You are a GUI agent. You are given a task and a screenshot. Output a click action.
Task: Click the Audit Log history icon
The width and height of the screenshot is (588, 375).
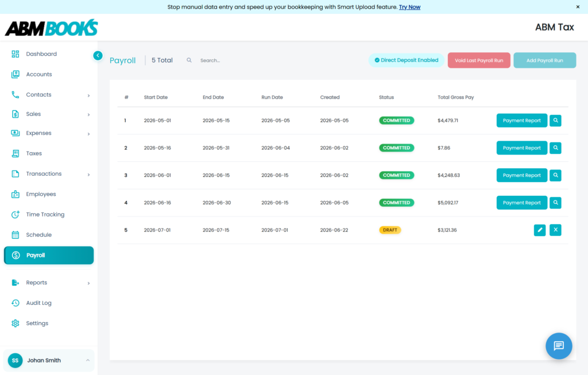16,303
